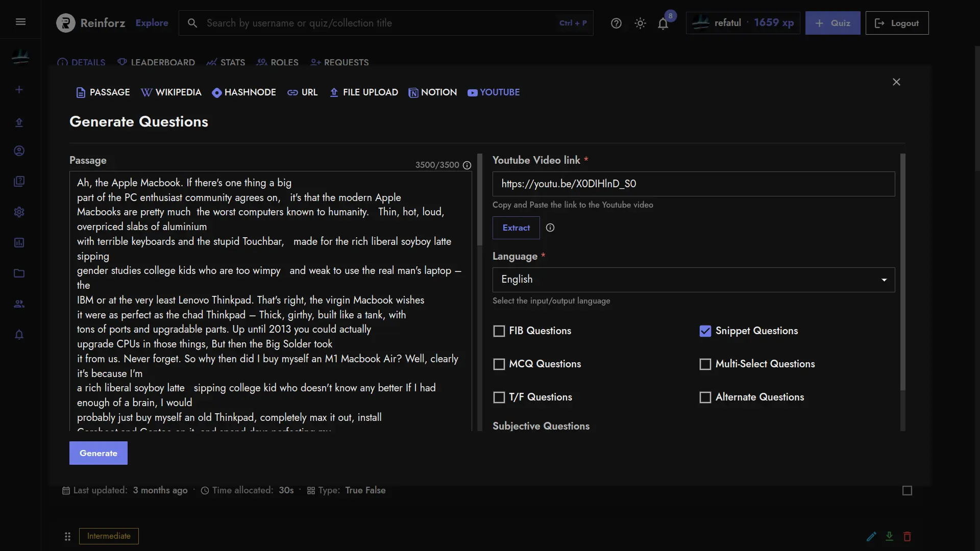Click the passage panel vertical scrollbar

(x=479, y=199)
